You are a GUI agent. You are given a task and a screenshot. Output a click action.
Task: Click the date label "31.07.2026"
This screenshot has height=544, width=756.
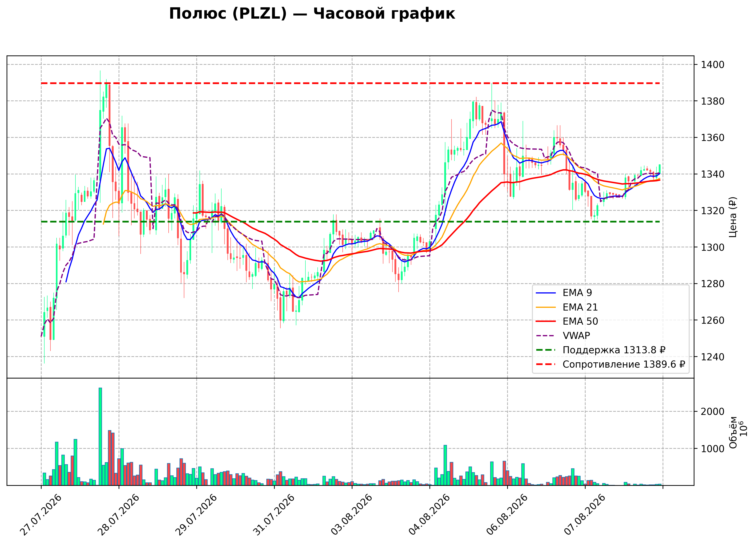[274, 515]
